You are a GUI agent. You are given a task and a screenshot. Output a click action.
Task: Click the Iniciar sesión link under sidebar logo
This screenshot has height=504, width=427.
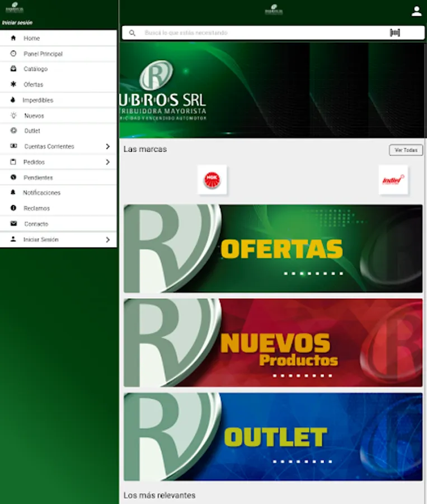click(17, 22)
